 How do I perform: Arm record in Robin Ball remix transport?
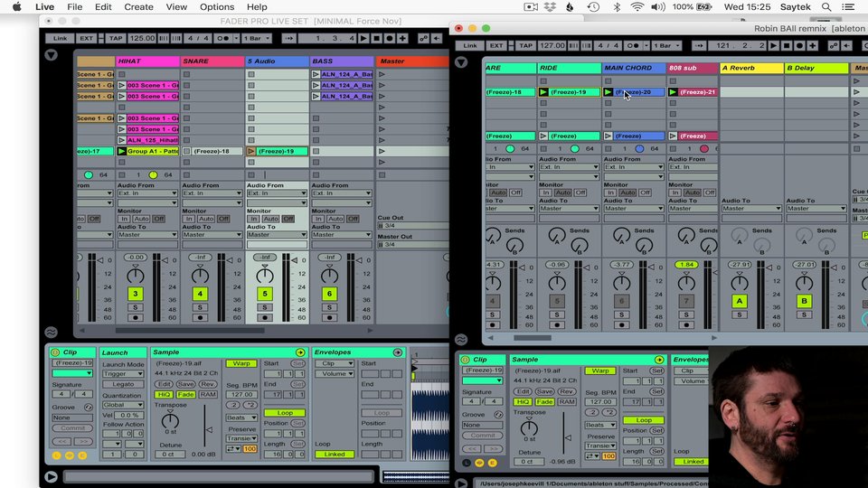(x=798, y=45)
